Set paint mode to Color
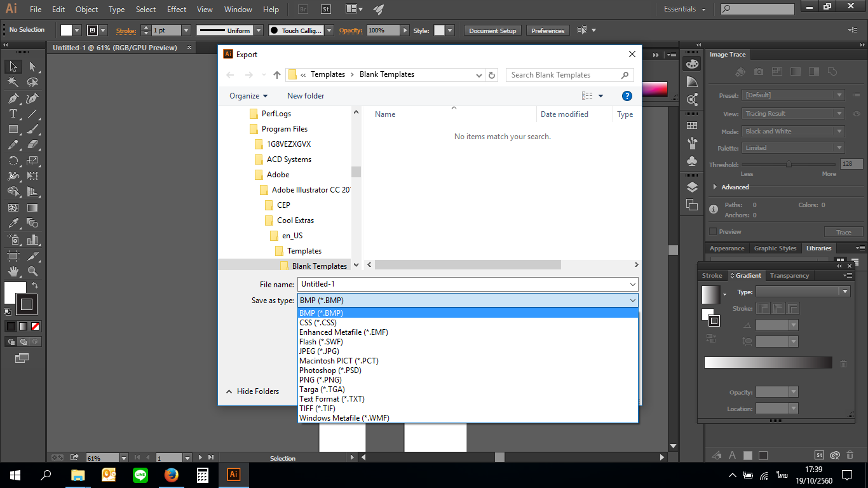This screenshot has width=868, height=488. (11, 326)
